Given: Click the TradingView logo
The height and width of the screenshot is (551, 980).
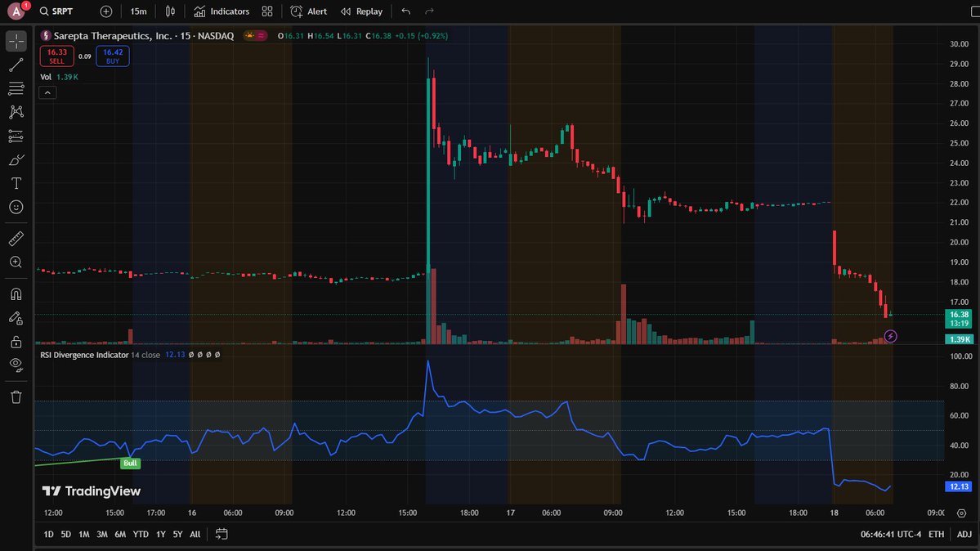Looking at the screenshot, I should coord(92,491).
